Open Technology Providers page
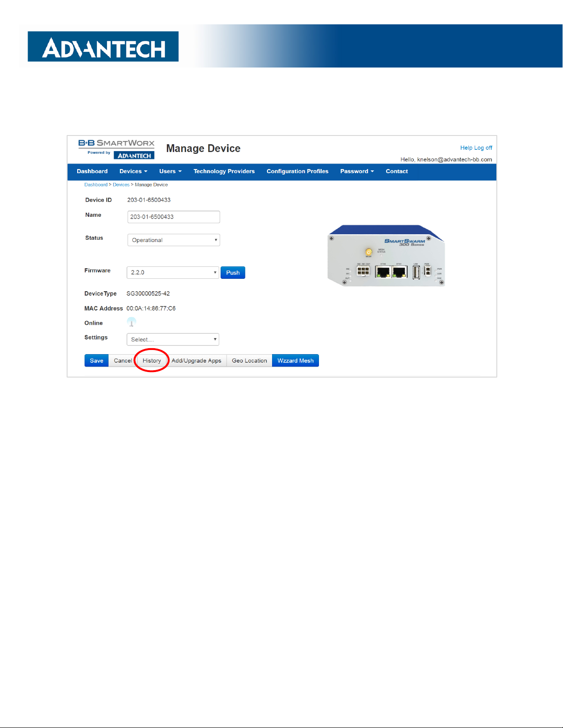 (x=224, y=171)
